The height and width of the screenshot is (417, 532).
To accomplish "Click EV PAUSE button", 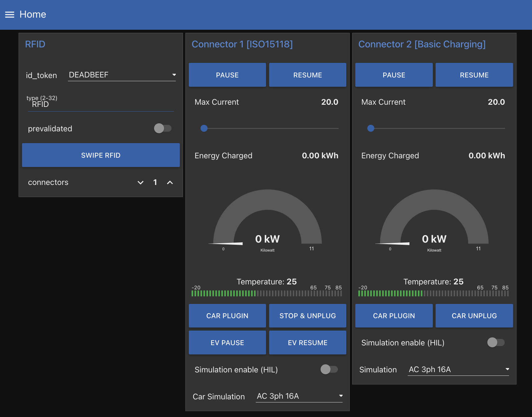I will (x=227, y=343).
